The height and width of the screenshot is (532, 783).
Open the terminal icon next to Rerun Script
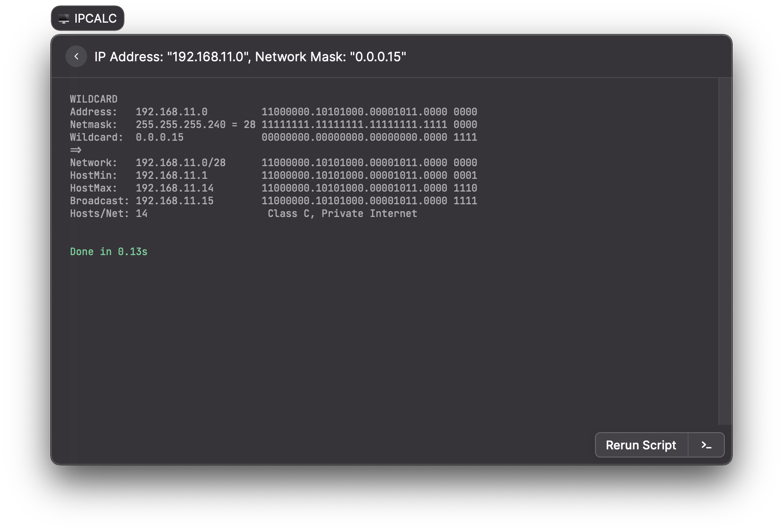pos(706,445)
